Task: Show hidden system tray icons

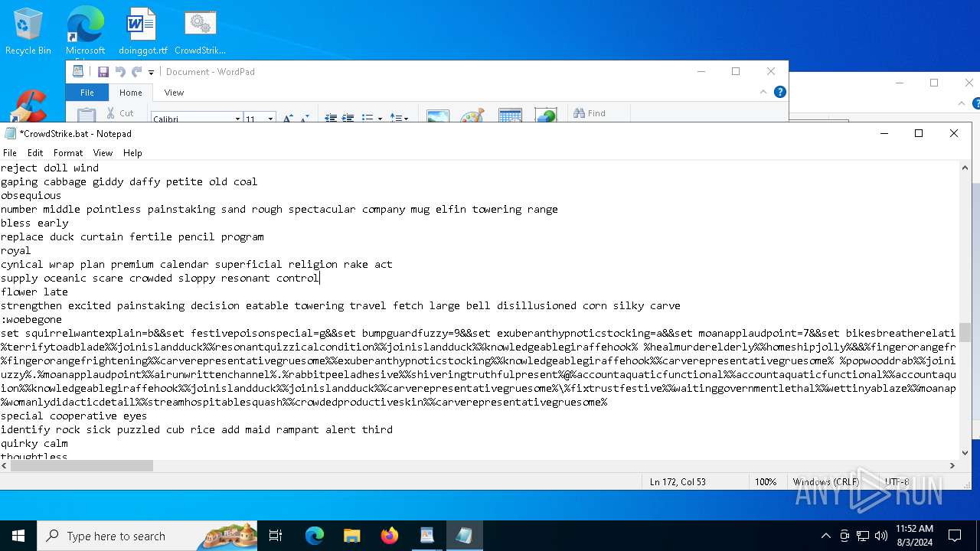Action: [x=825, y=536]
